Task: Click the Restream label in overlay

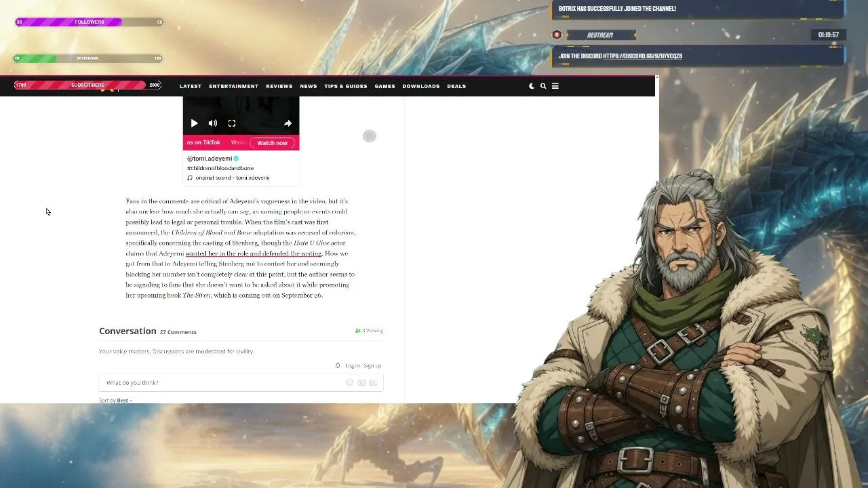Action: point(600,35)
